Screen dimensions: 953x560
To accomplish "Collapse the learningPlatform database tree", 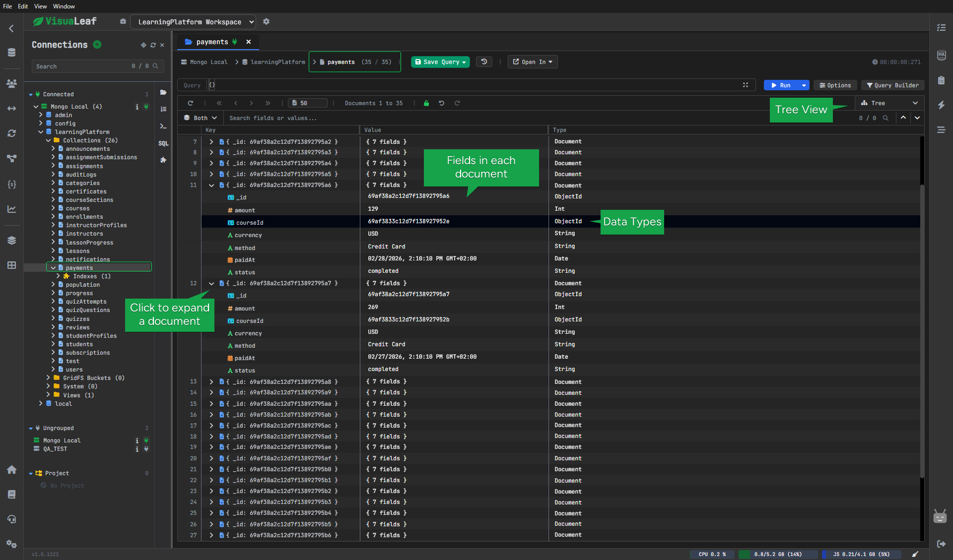I will [41, 131].
